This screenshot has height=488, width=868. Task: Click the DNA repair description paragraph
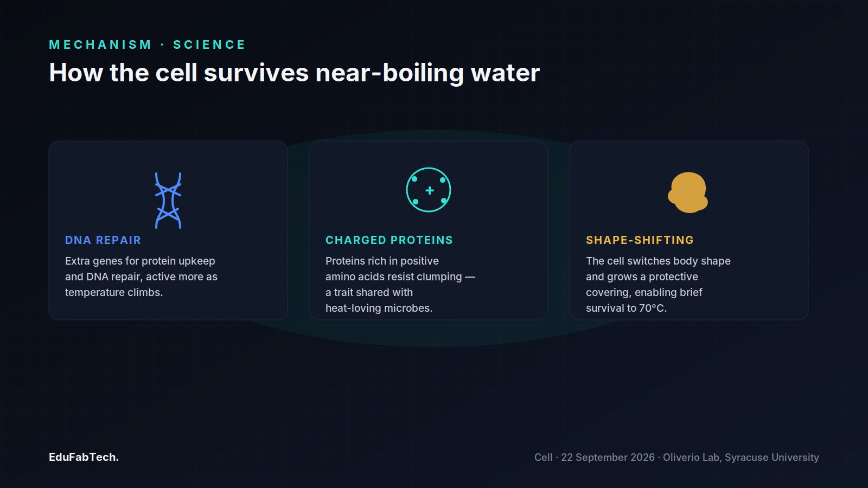click(x=141, y=277)
